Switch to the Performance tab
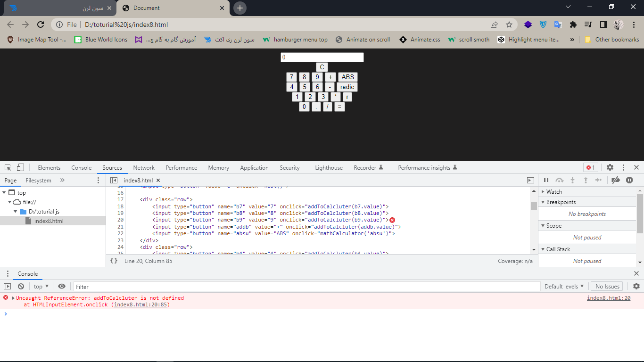This screenshot has width=644, height=362. tap(182, 168)
